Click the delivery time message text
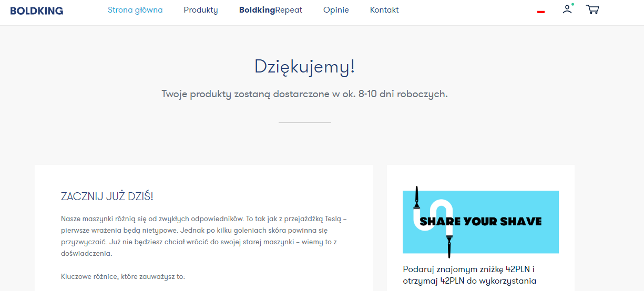Image resolution: width=644 pixels, height=291 pixels. pos(305,95)
